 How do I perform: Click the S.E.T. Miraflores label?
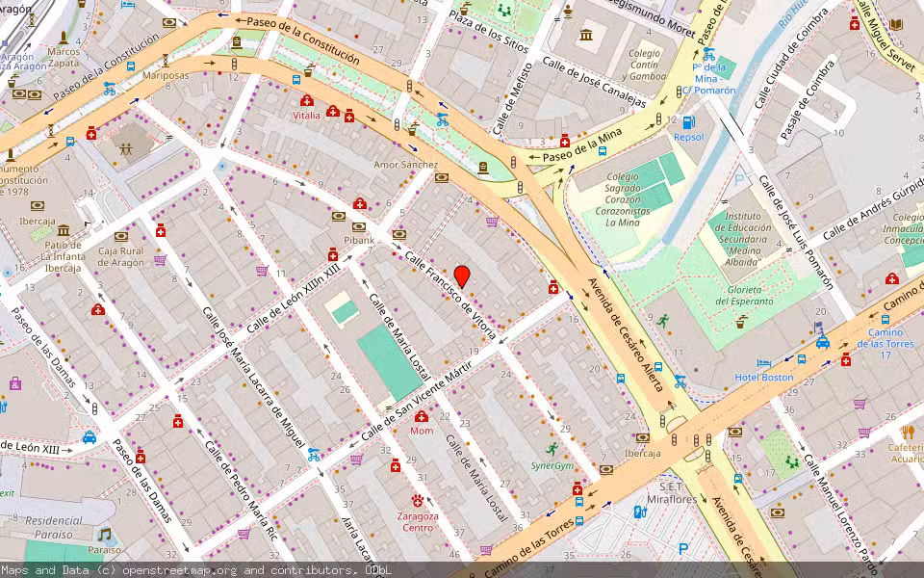672,493
